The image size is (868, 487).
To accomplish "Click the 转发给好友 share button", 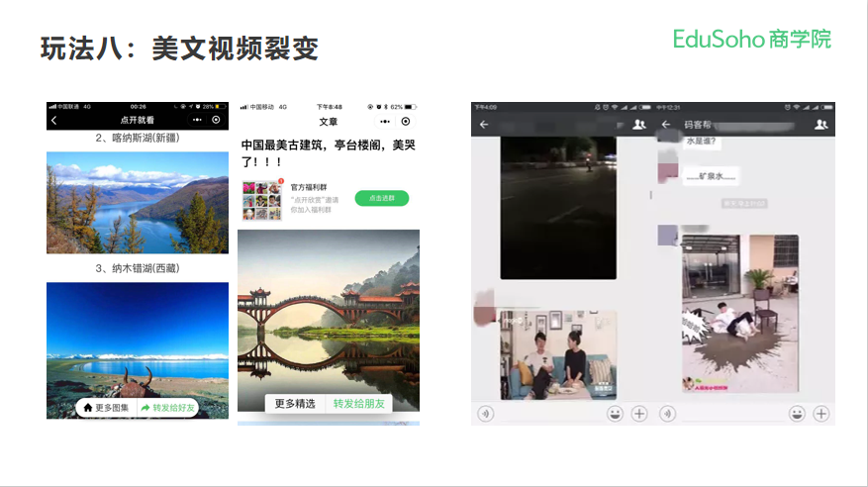I will tap(168, 407).
